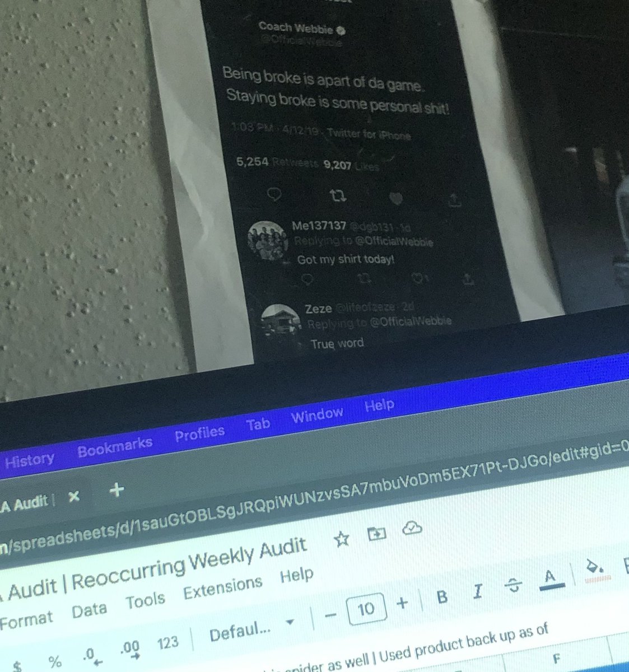Click @OfficialWebbie mention in Me137137's reply
Viewport: 629px width, 672px height.
point(393,242)
